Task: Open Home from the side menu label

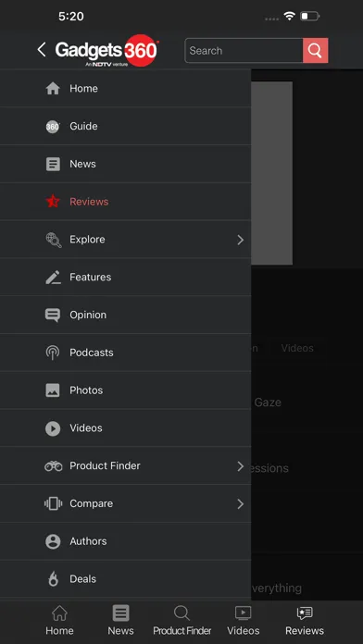Action: [83, 88]
